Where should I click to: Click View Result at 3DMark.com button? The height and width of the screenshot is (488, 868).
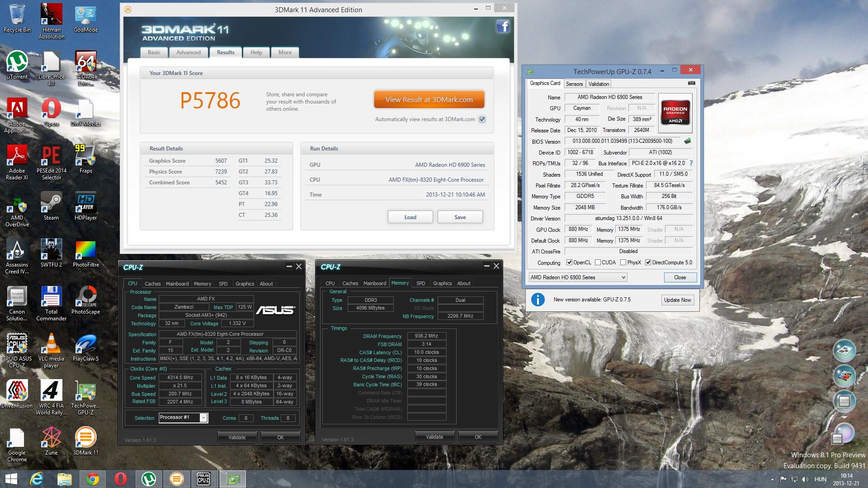click(429, 100)
